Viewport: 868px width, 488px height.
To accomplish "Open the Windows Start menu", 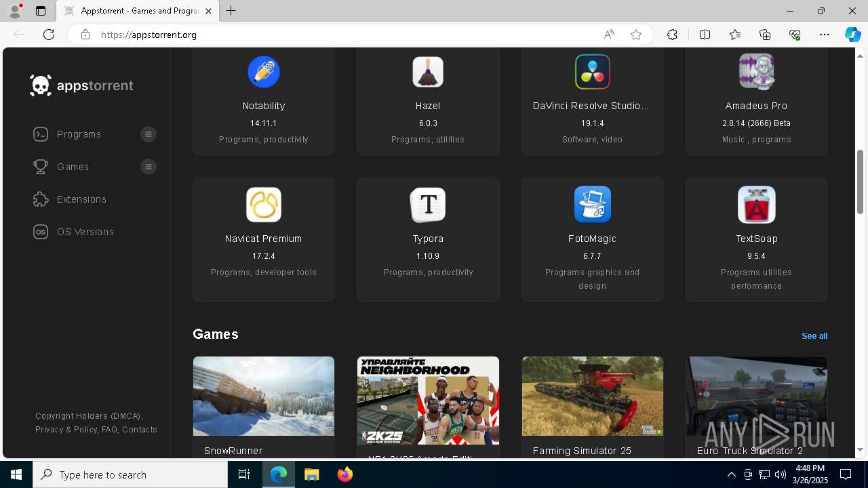I will click(16, 474).
